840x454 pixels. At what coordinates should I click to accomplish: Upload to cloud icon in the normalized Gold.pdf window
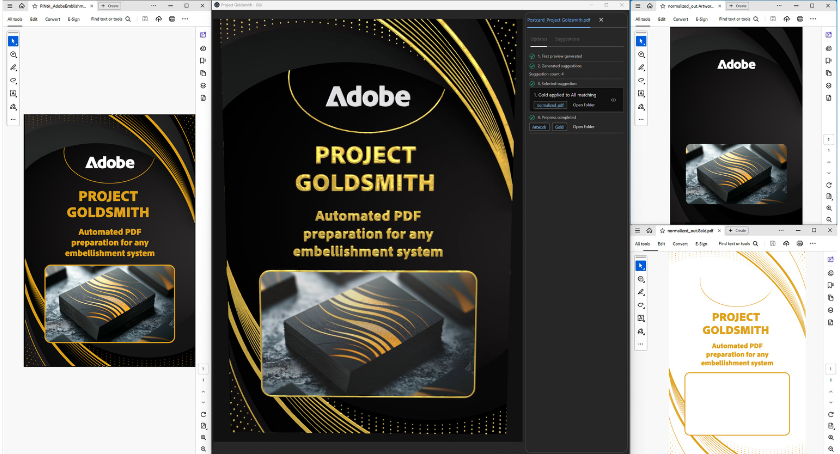[786, 243]
